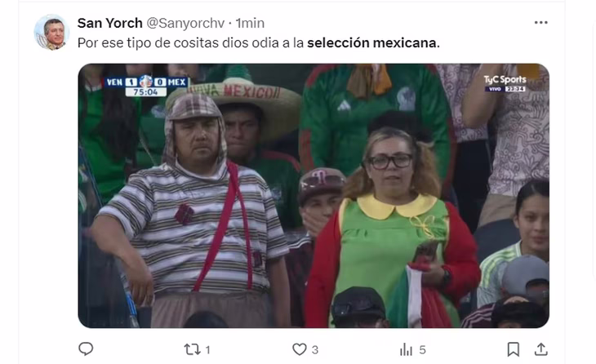Viewport: 596px width, 364px height.
Task: Open the tweet's stadium fans image
Action: click(314, 196)
